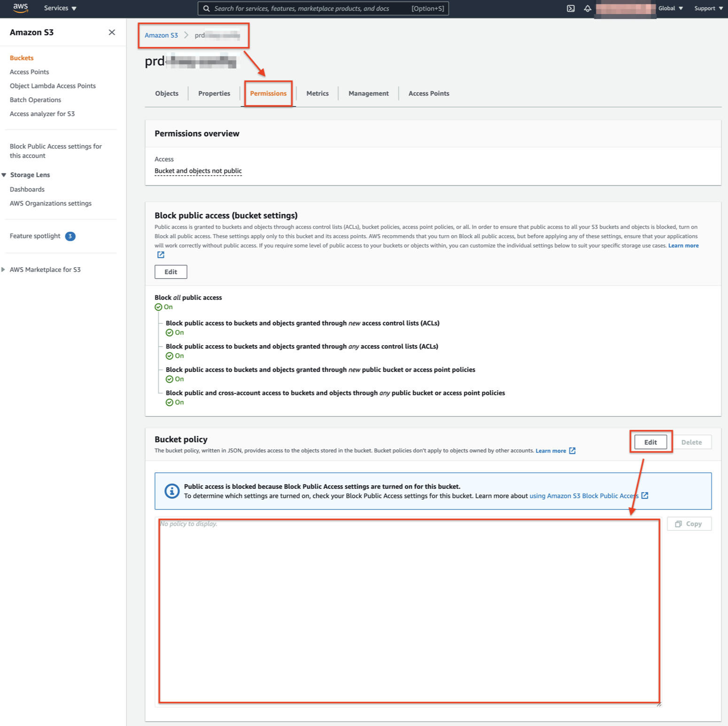Viewport: 728px width, 726px height.
Task: Switch to the Properties tab
Action: click(x=214, y=93)
